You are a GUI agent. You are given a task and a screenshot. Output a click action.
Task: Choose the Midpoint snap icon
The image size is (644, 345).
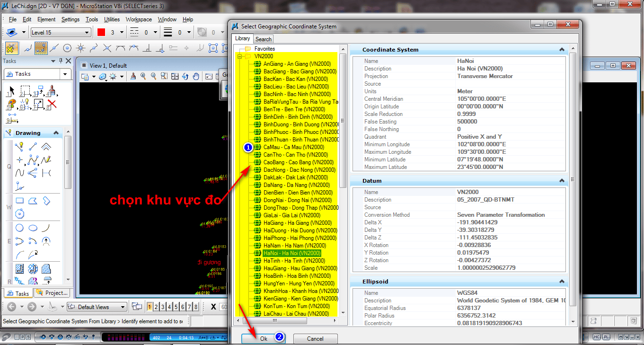pyautogui.click(x=54, y=48)
